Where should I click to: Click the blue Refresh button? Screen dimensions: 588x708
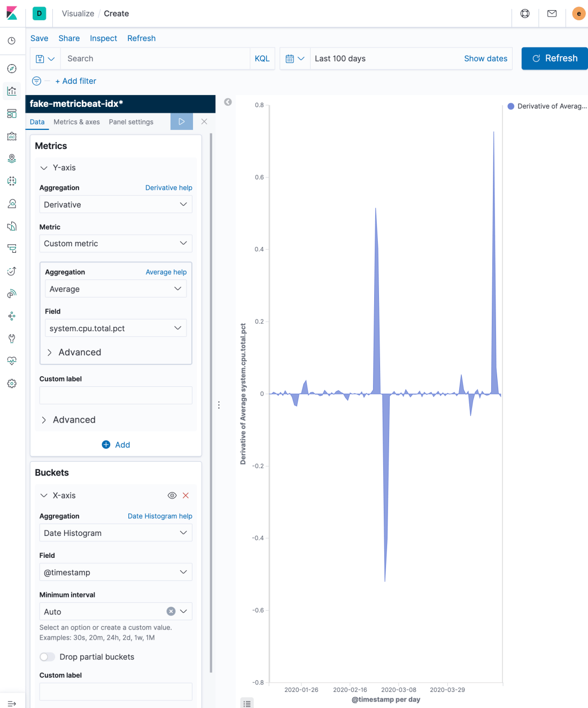tap(554, 59)
